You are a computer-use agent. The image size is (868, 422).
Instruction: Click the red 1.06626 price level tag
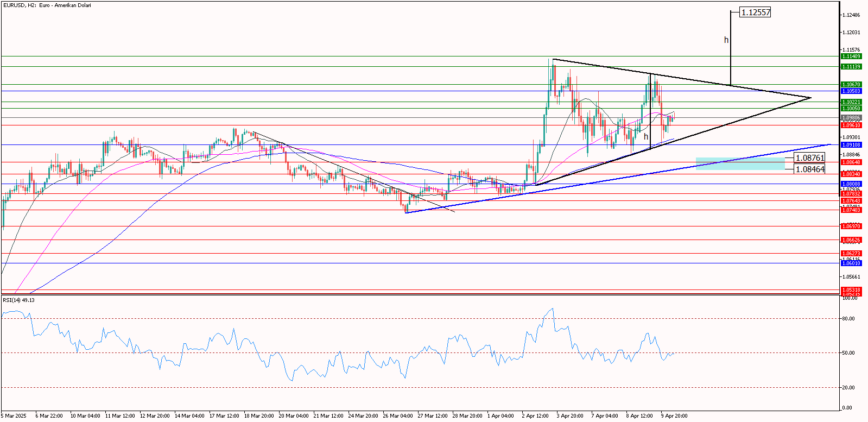coord(851,240)
